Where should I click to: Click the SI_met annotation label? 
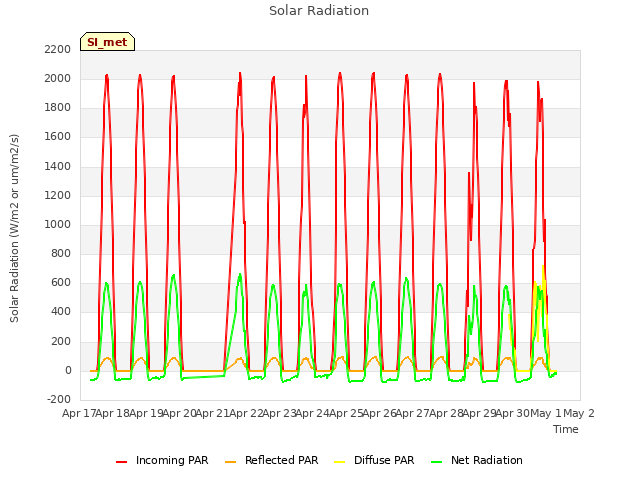coord(107,42)
